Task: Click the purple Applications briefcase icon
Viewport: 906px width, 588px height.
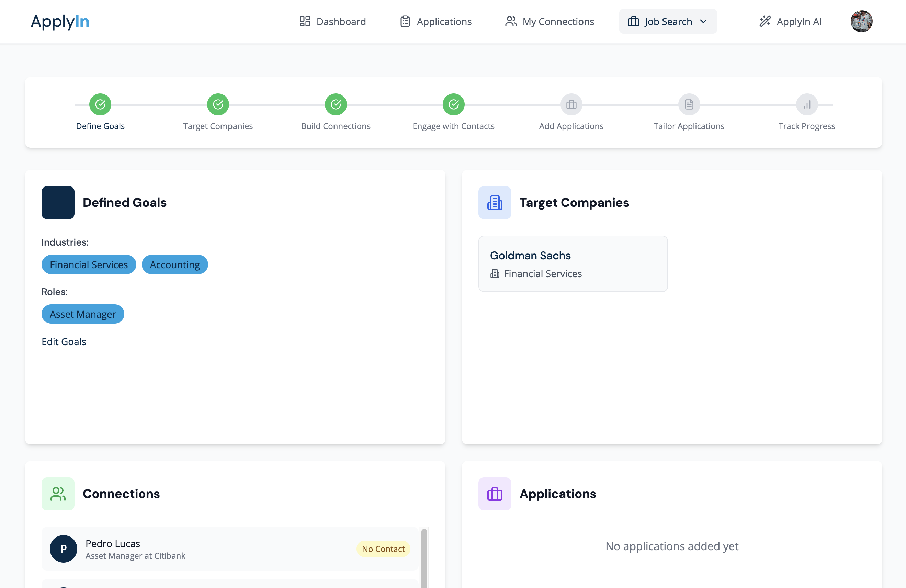Action: click(495, 494)
